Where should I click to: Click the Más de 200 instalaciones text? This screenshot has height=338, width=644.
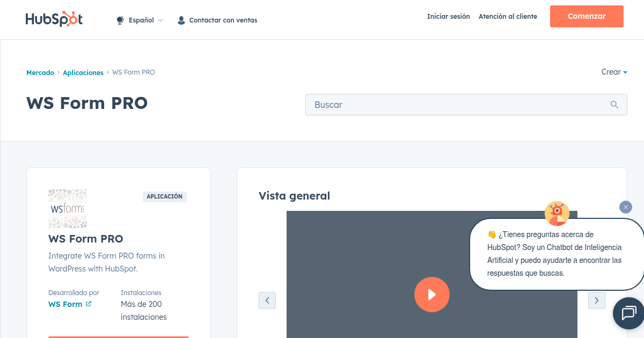click(144, 311)
